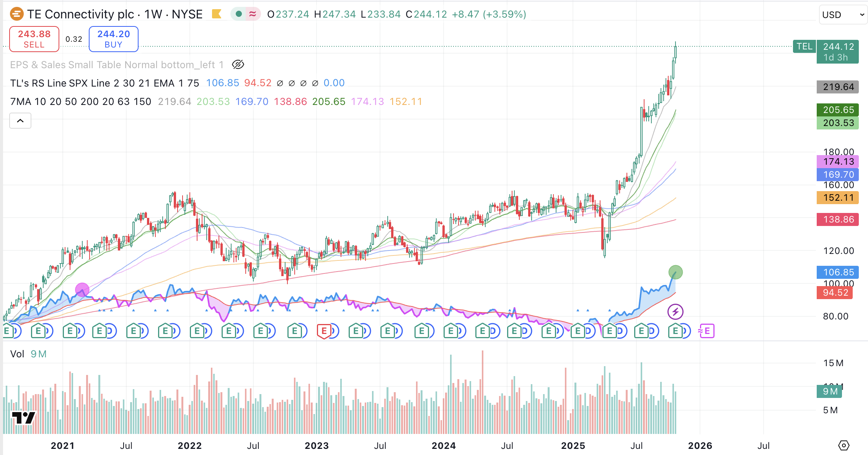Viewport: 868px width, 455px height.
Task: Click the yellow flag marker icon
Action: point(217,15)
